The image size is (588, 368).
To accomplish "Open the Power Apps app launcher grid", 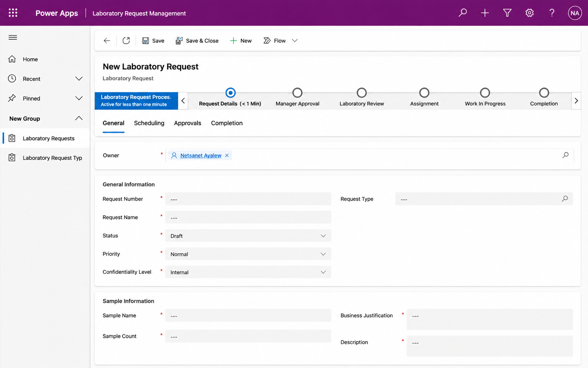I will click(x=13, y=13).
